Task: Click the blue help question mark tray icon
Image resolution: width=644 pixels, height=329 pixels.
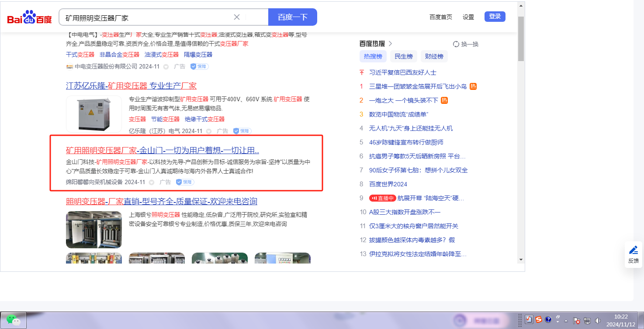Action: 548,319
